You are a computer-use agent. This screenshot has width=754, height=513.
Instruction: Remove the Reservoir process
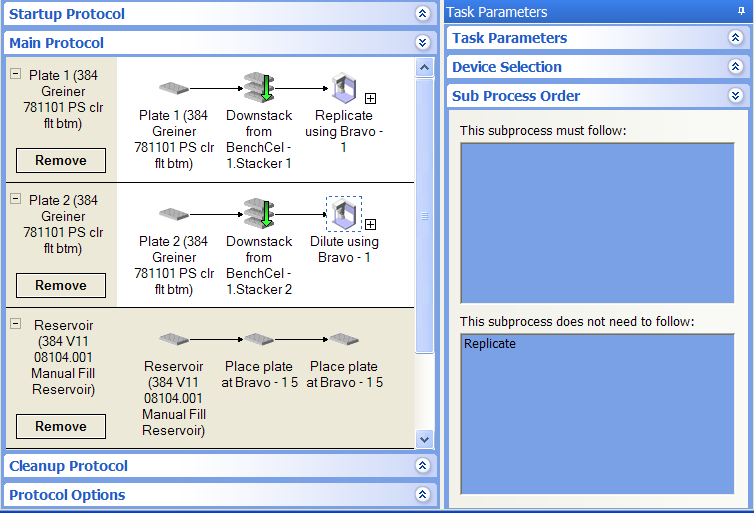tap(61, 426)
